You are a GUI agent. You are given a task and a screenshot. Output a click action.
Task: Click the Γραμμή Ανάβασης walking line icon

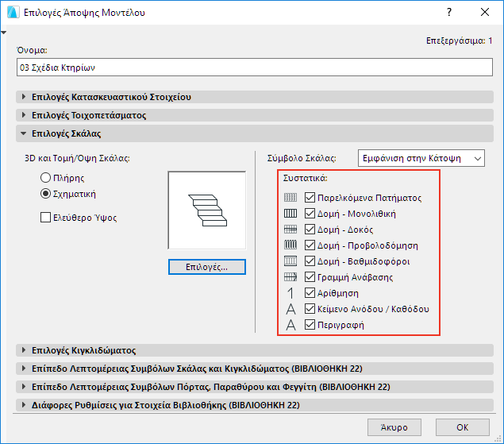[290, 276]
